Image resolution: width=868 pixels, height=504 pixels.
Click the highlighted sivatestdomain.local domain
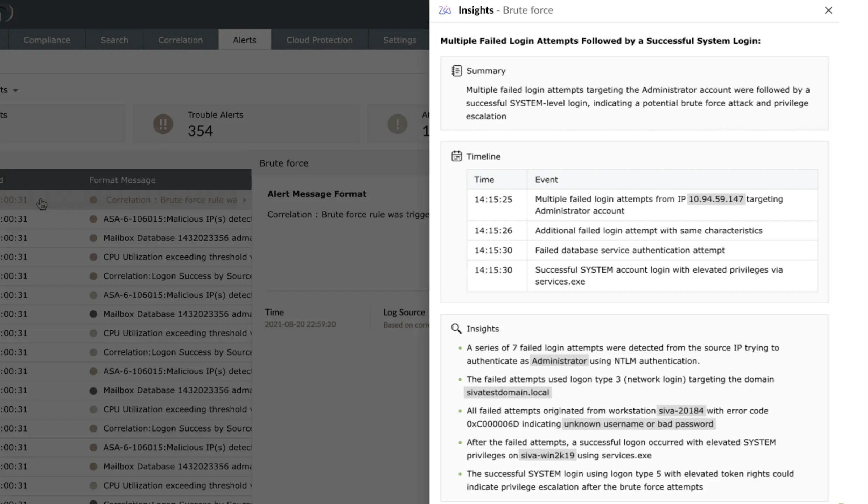pos(507,392)
